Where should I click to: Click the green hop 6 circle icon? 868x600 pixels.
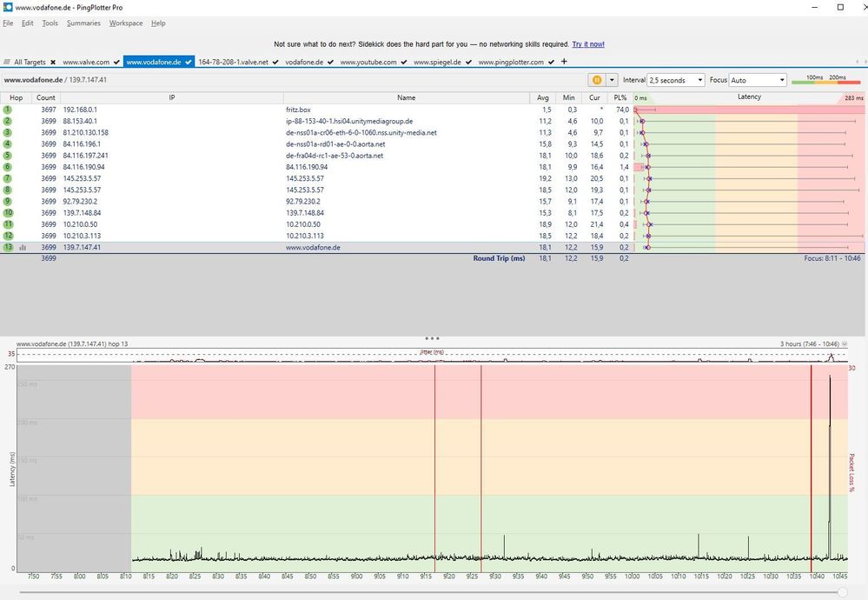(x=8, y=167)
